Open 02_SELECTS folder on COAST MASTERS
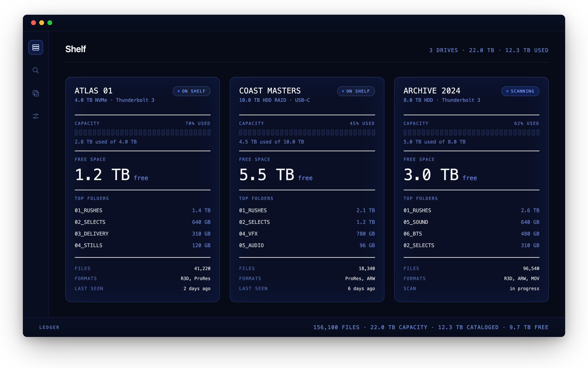This screenshot has width=588, height=368. tap(307, 222)
